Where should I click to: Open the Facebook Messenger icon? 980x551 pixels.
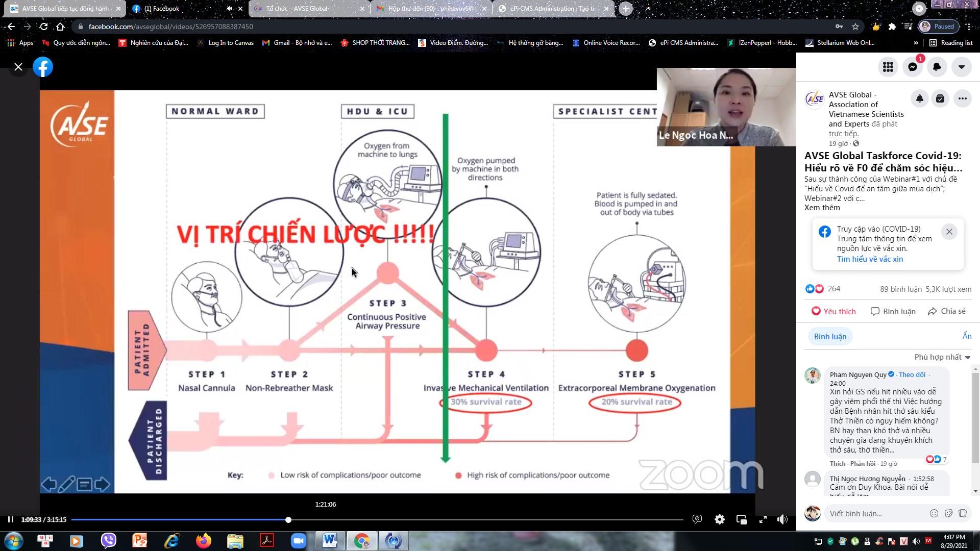tap(913, 67)
